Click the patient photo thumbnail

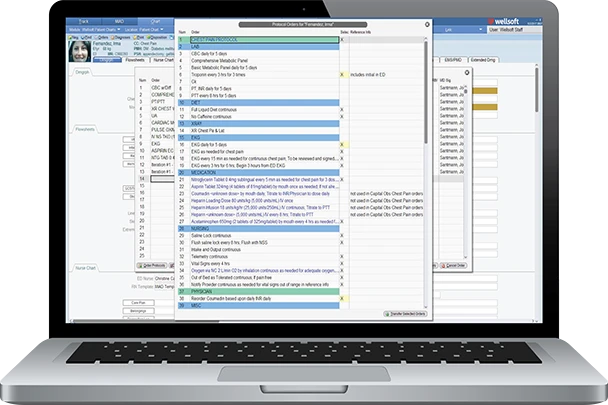click(80, 51)
